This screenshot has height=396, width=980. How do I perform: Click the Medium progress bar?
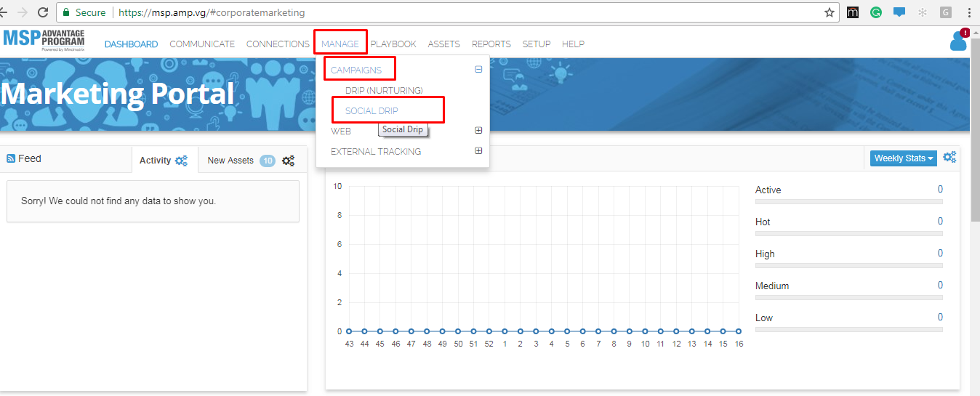point(849,297)
